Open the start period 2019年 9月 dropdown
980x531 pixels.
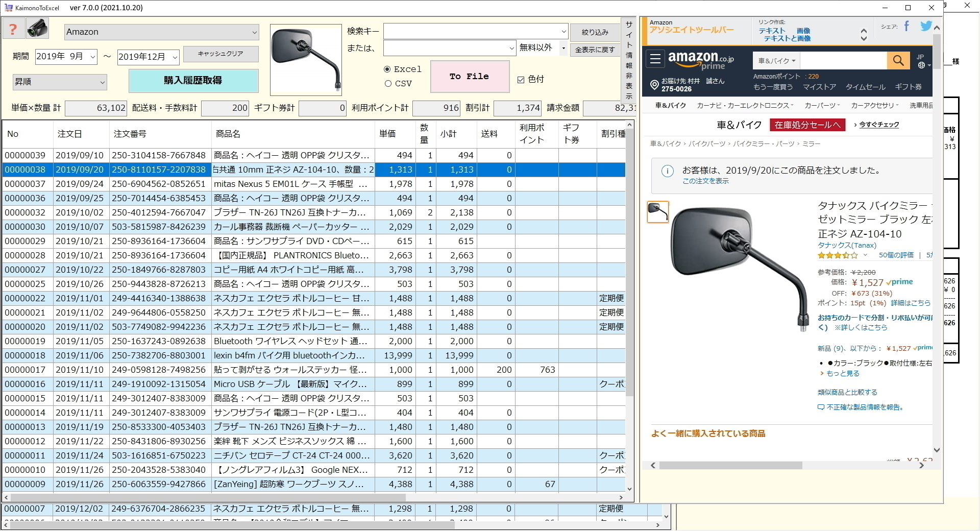coord(92,57)
